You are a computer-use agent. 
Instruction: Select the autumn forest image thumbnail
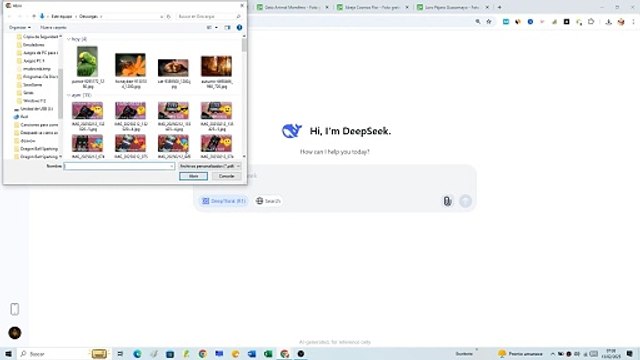click(216, 66)
